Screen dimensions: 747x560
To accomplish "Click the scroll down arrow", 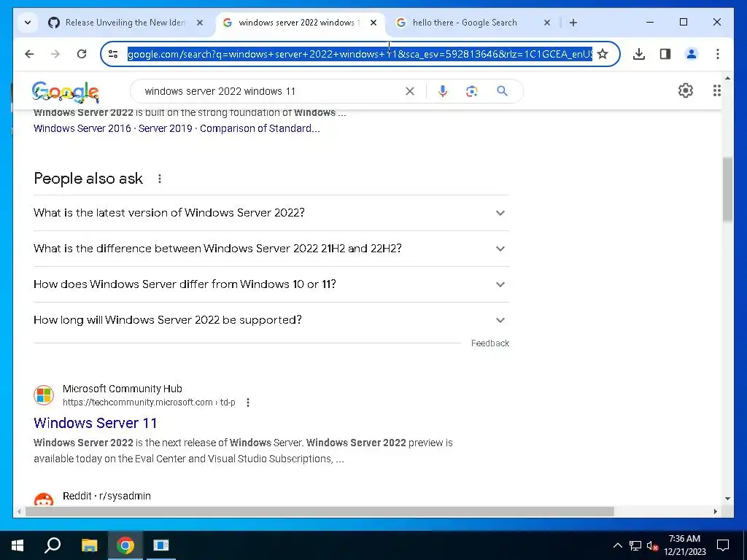I will 727,499.
